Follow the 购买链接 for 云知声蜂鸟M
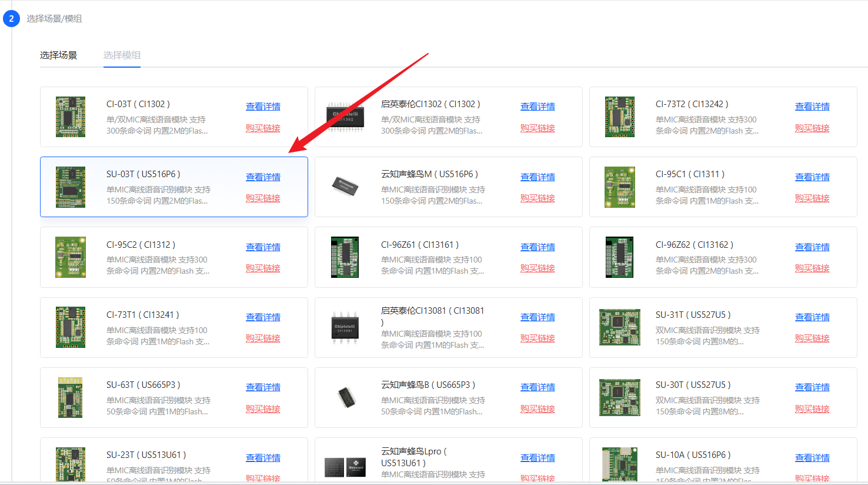 tap(538, 198)
